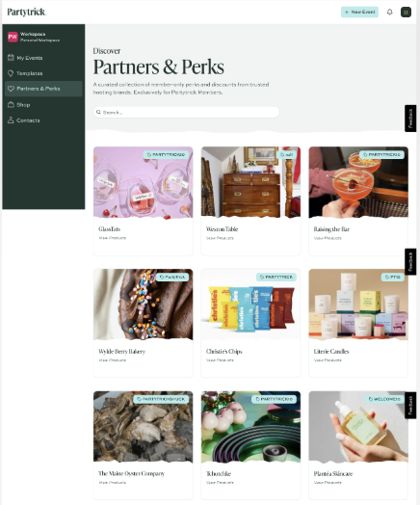Click the WELCOME promo tag on Plantéa
Viewport: 420px width, 505px height.
[384, 399]
